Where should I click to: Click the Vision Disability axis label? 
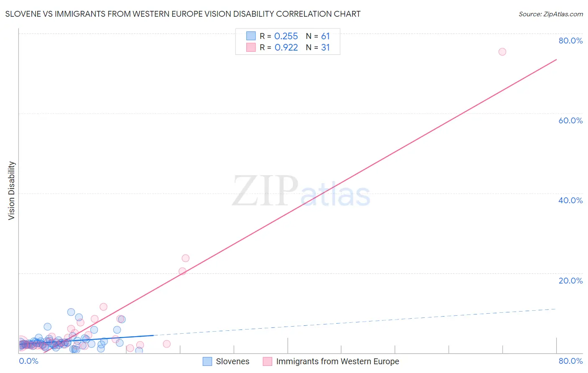pyautogui.click(x=12, y=191)
